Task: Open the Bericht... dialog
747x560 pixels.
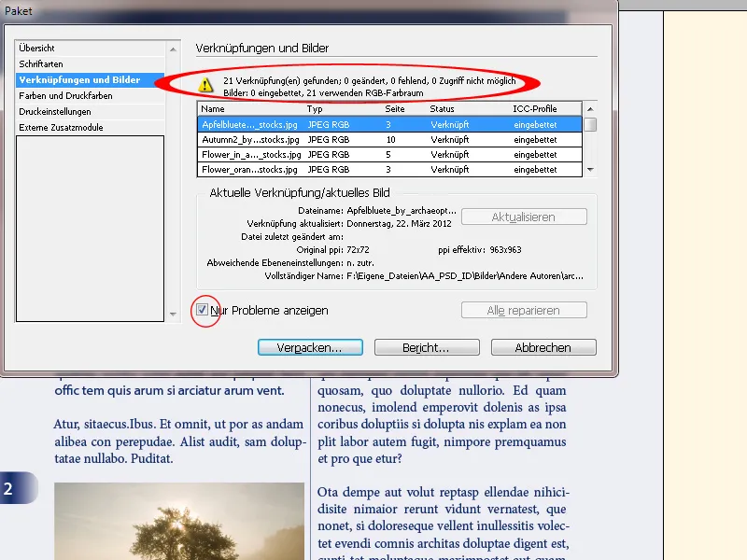Action: pyautogui.click(x=428, y=346)
